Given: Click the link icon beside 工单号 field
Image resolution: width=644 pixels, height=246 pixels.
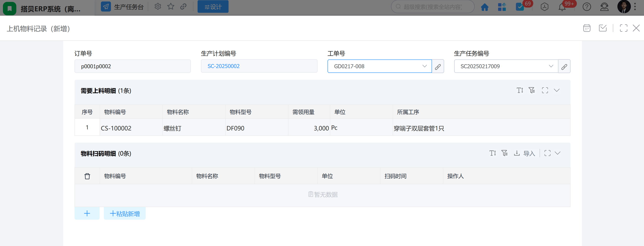Looking at the screenshot, I should coord(437,67).
